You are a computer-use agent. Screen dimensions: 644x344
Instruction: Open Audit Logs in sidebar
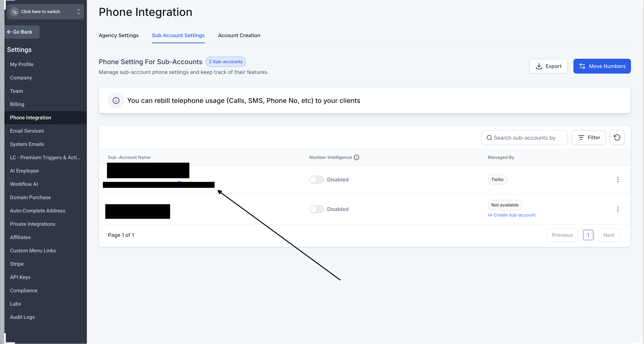[22, 317]
